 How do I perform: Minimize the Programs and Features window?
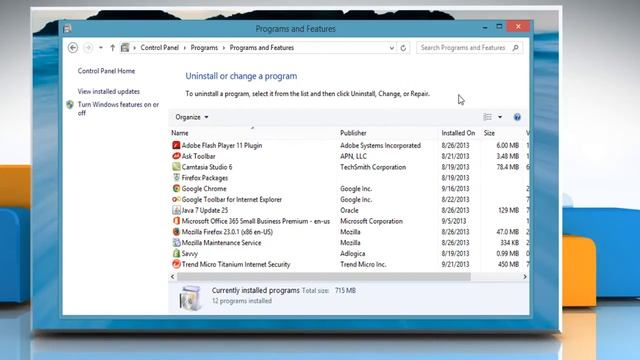485,27
